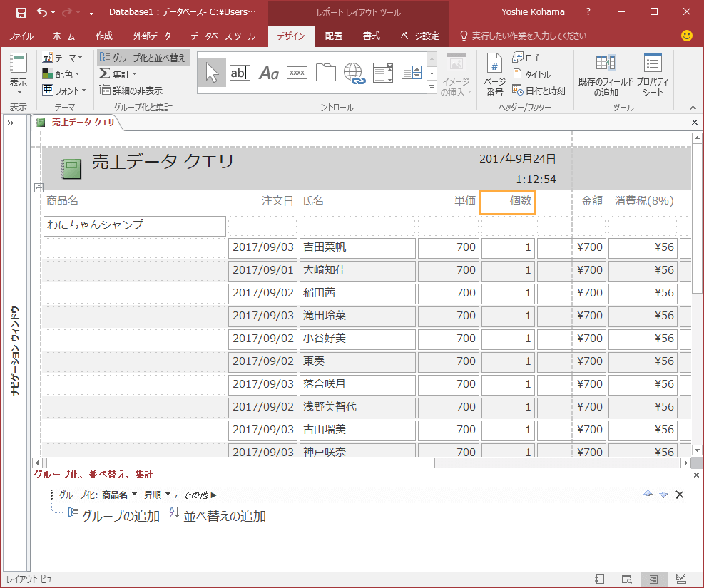Select the 個数 column header
704x588 pixels.
click(508, 202)
